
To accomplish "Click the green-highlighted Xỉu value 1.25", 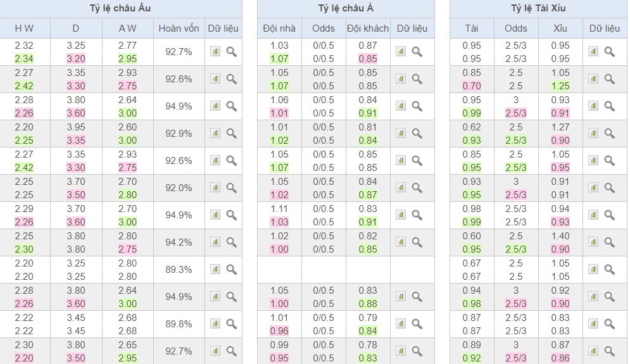I will click(560, 86).
